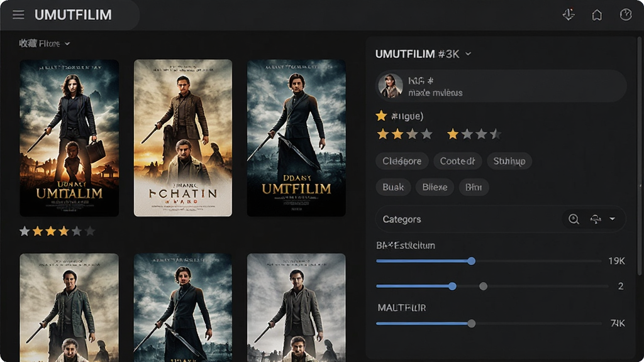Open the Categors dropdown arrow
The image size is (644, 362).
(x=613, y=219)
